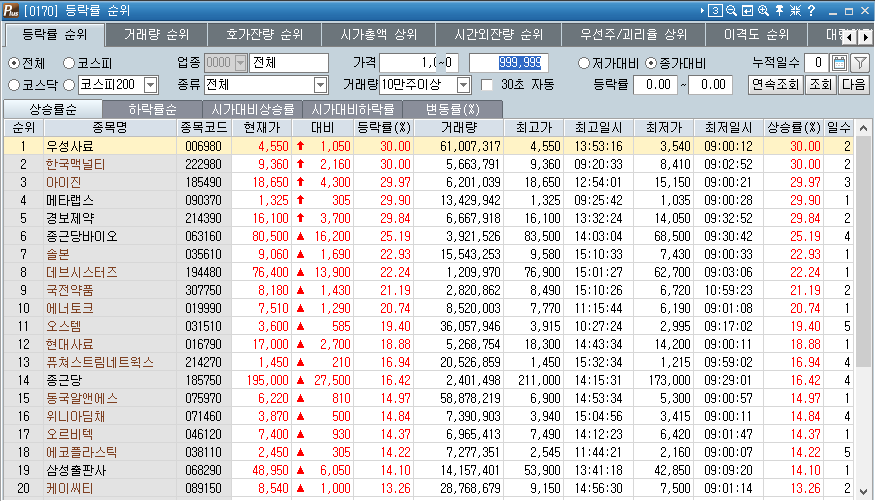
Task: Click the zoom in magnifier icon
Action: coord(763,10)
